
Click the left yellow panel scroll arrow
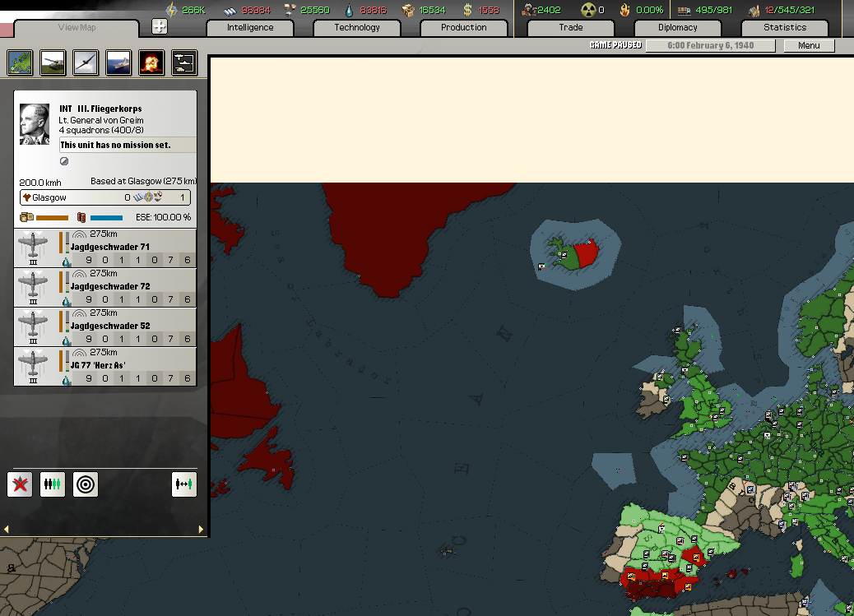tap(6, 530)
